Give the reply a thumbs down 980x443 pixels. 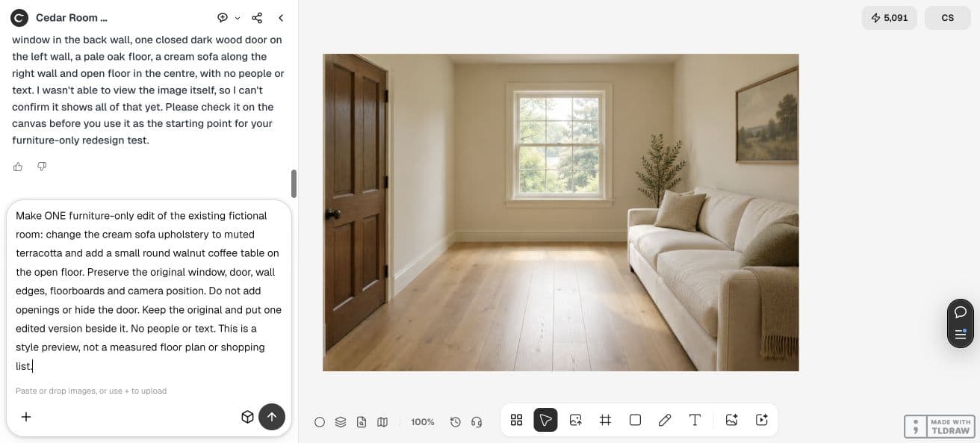(42, 167)
